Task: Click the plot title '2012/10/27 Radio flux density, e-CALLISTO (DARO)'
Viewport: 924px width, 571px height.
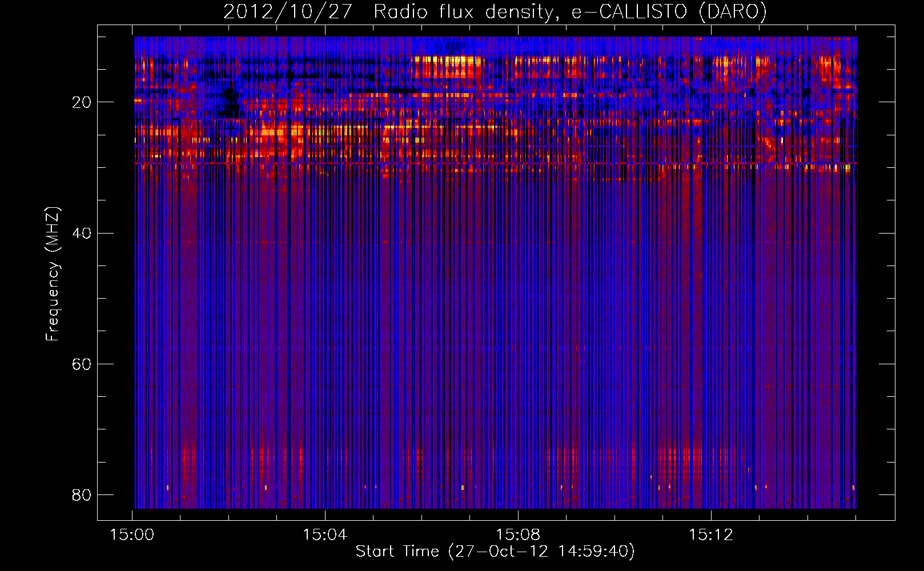Action: point(495,12)
